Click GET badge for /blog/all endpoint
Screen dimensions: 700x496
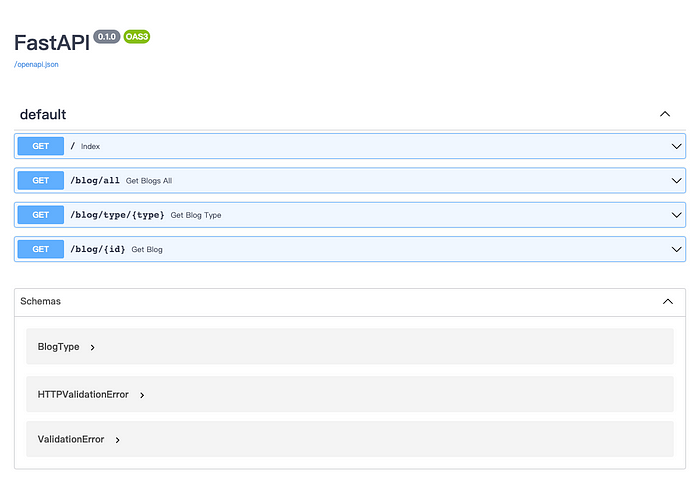tap(41, 181)
